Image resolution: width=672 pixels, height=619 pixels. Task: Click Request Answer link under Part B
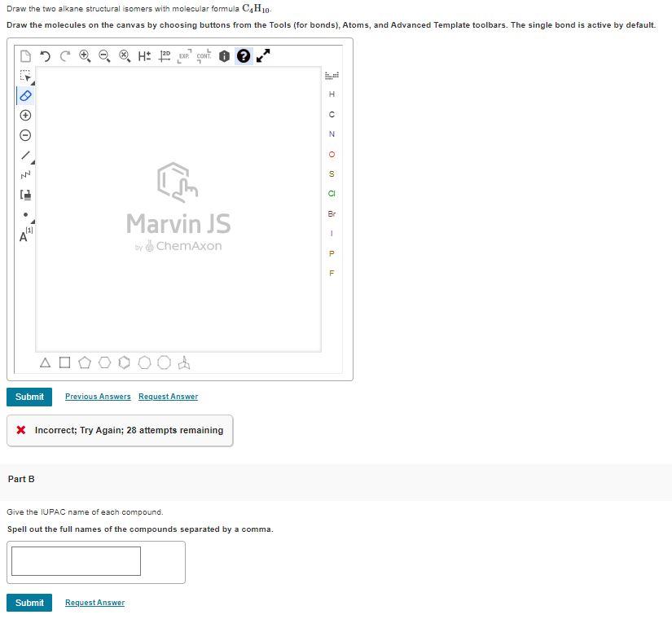94,603
